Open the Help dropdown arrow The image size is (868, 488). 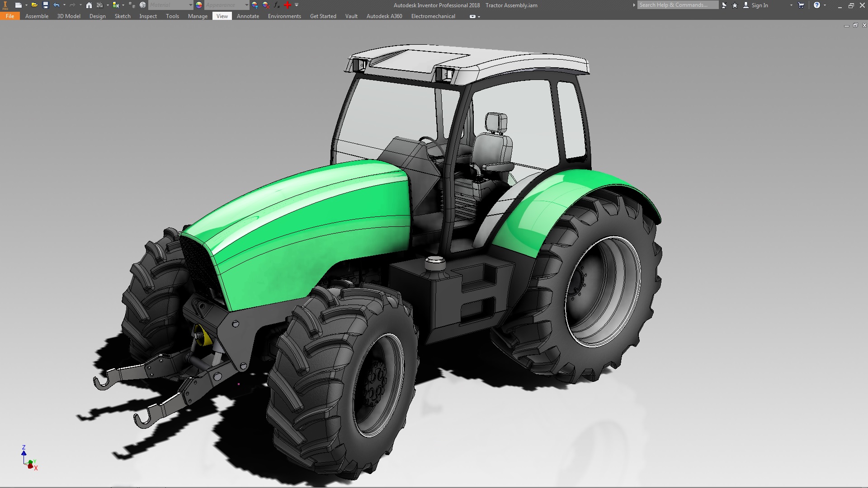click(825, 5)
